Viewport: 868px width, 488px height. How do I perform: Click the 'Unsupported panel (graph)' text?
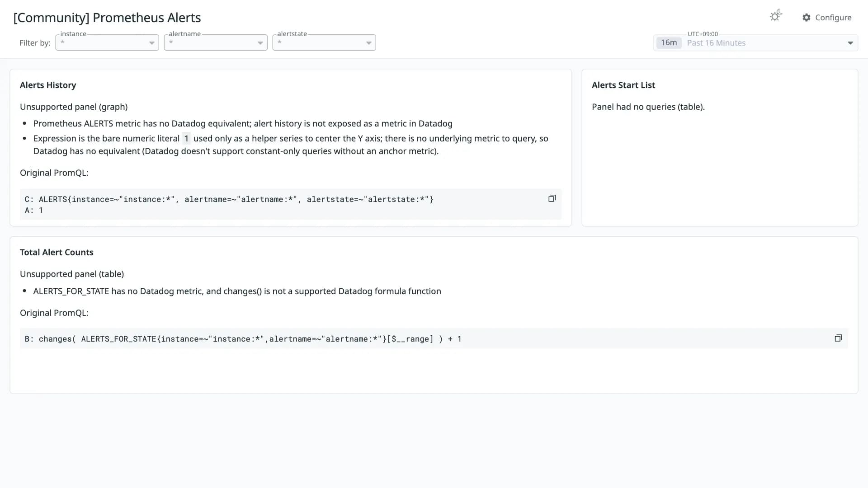(x=74, y=107)
